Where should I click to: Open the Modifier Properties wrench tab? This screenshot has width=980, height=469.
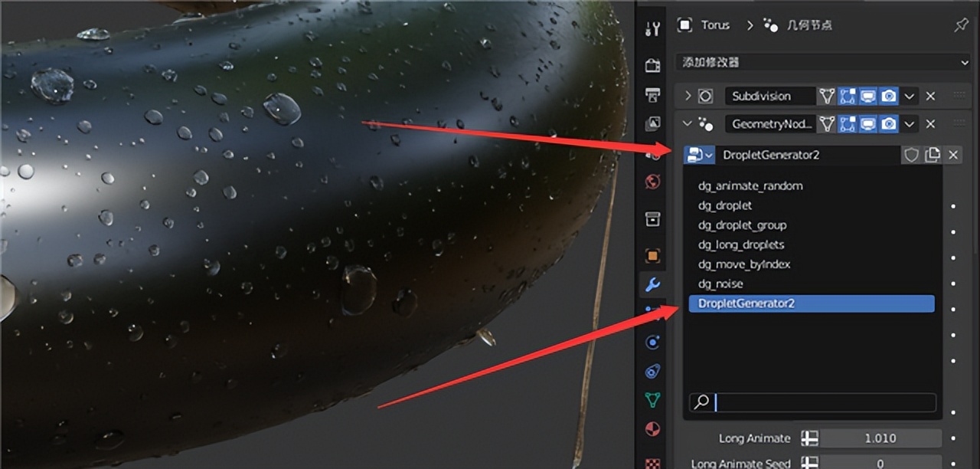click(x=652, y=285)
